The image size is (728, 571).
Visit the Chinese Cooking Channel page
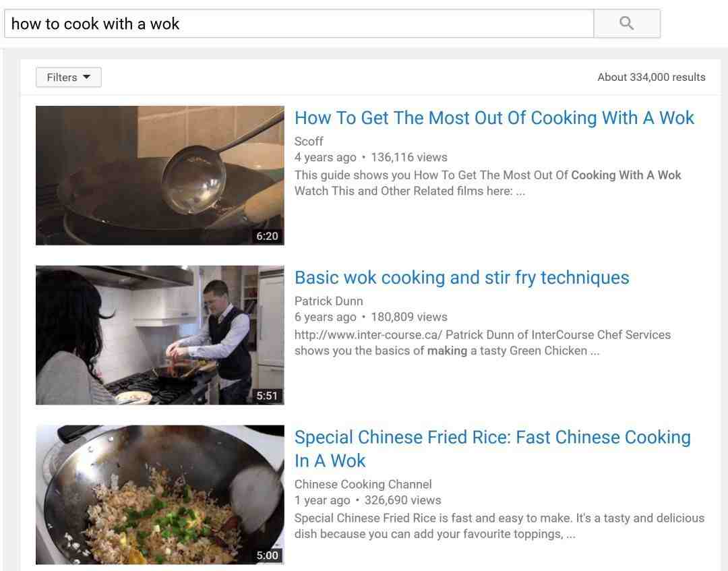(x=363, y=484)
